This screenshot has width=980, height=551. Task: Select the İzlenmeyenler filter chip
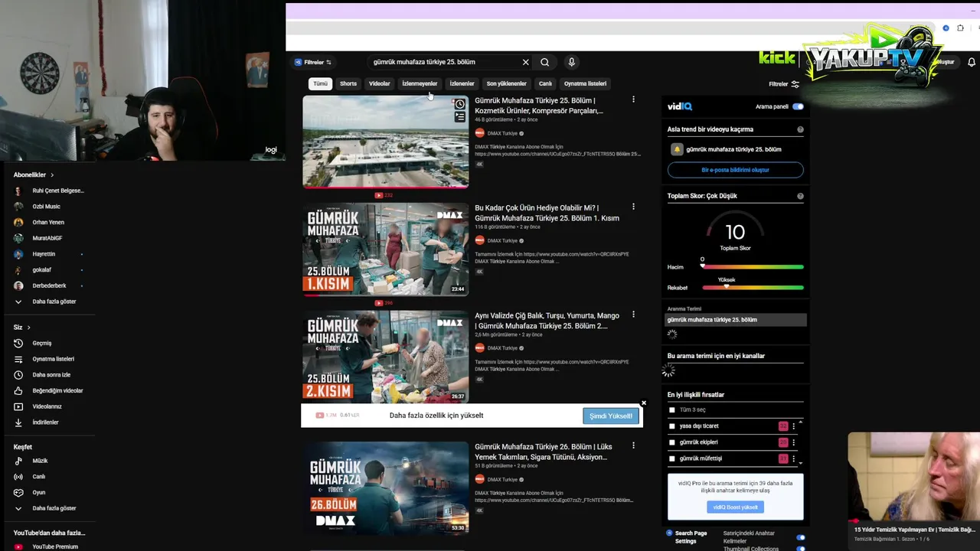tap(420, 83)
